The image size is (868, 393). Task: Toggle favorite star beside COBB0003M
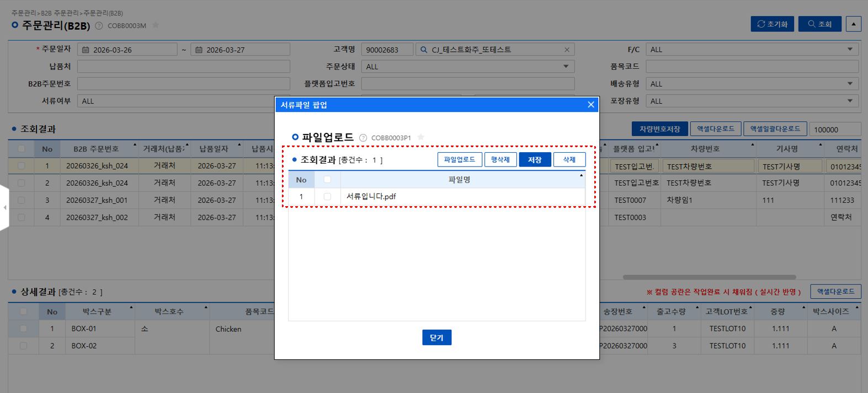(x=156, y=25)
